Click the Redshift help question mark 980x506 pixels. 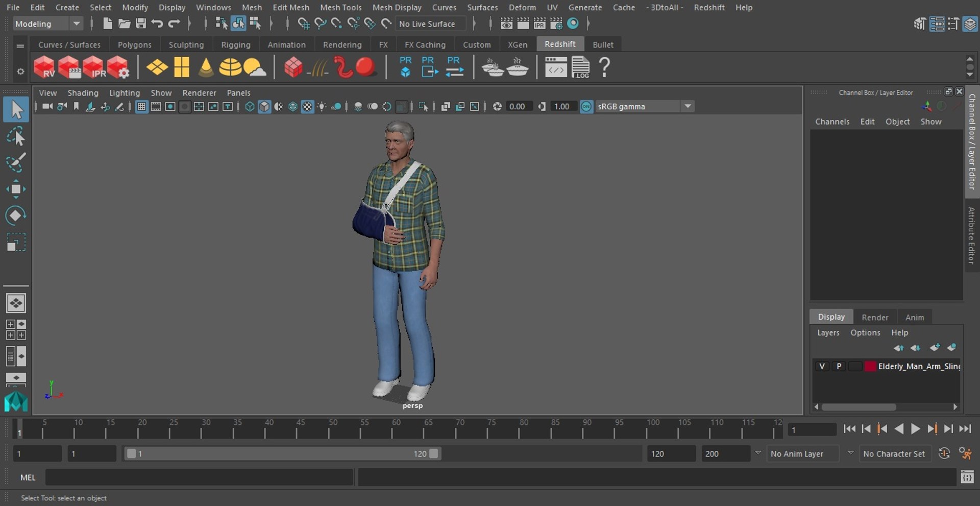[x=604, y=67]
